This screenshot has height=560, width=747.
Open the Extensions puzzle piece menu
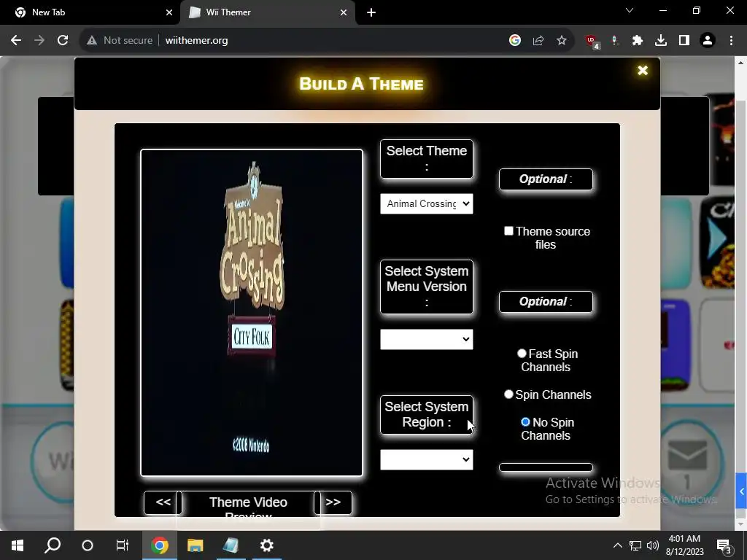click(x=638, y=41)
